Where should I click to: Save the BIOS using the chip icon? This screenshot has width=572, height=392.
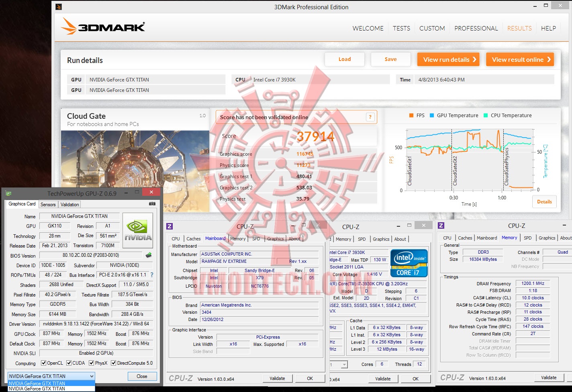coord(149,255)
